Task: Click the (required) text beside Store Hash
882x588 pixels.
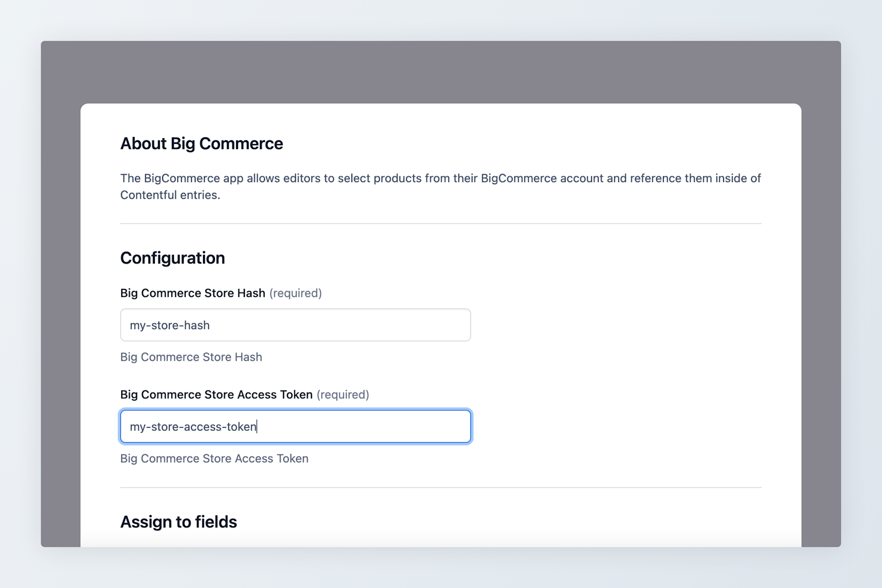Action: 295,293
